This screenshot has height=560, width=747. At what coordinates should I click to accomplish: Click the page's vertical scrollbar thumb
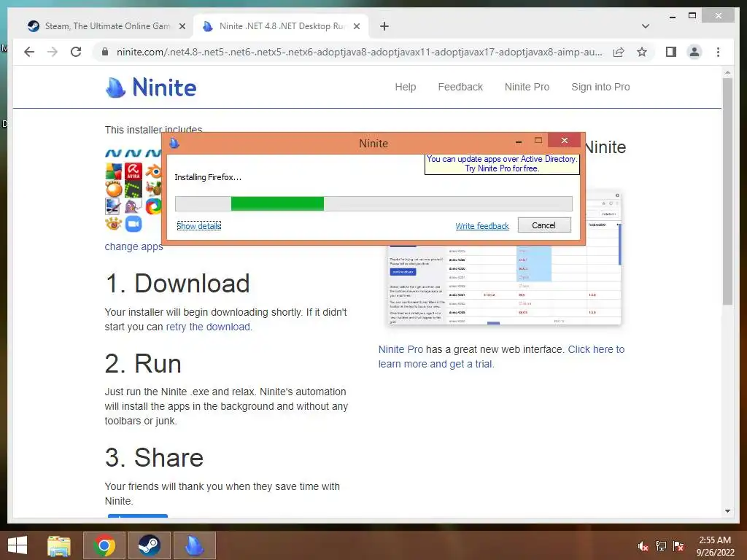(727, 191)
